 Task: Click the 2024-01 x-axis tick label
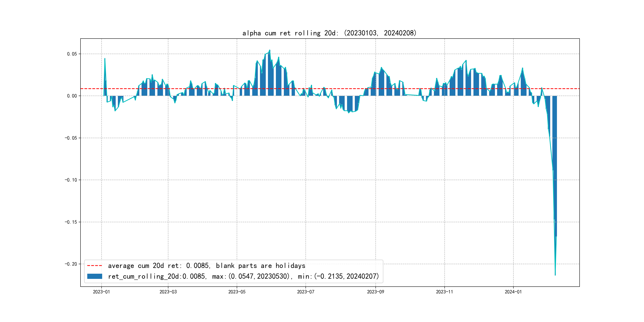[x=513, y=292]
